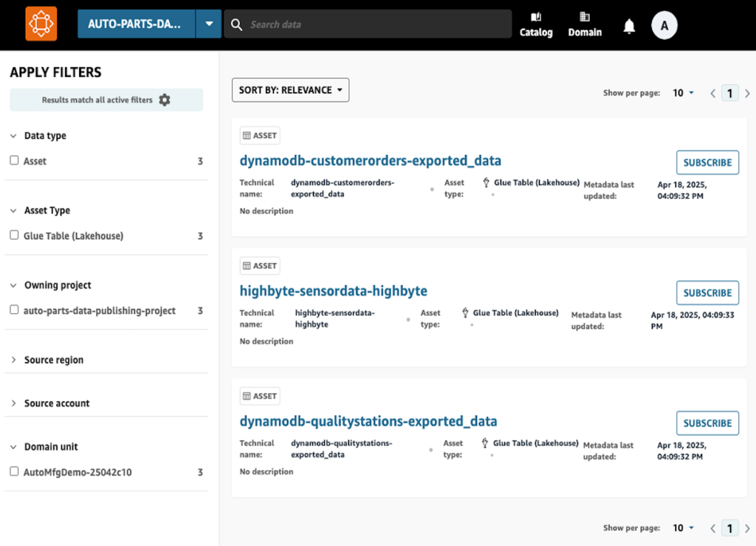The height and width of the screenshot is (546, 756).
Task: Open bottom Show per page dropdown
Action: pos(683,528)
